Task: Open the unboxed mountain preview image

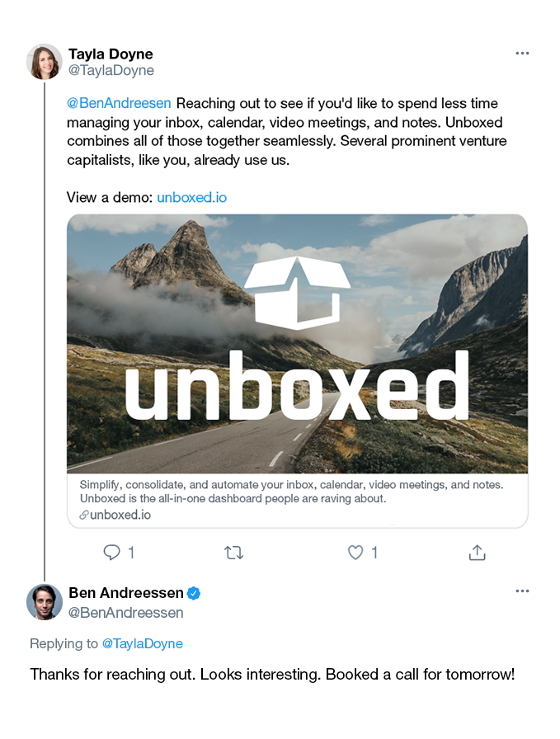Action: point(297,344)
